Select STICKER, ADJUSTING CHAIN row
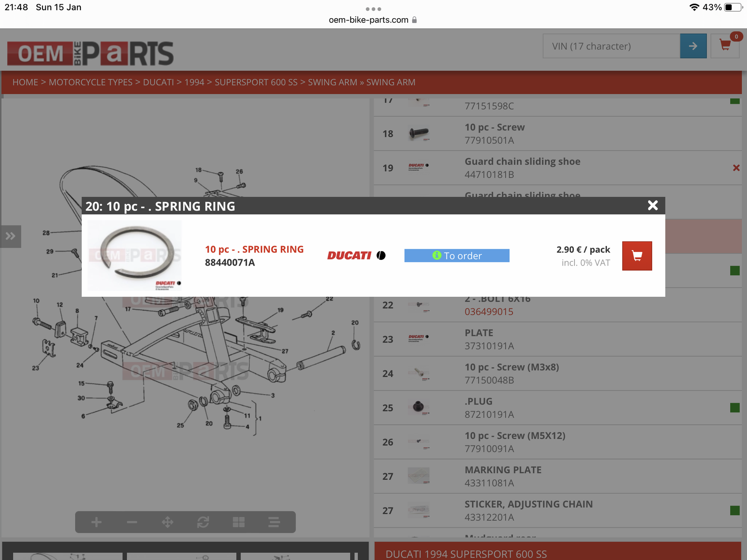 click(x=557, y=511)
